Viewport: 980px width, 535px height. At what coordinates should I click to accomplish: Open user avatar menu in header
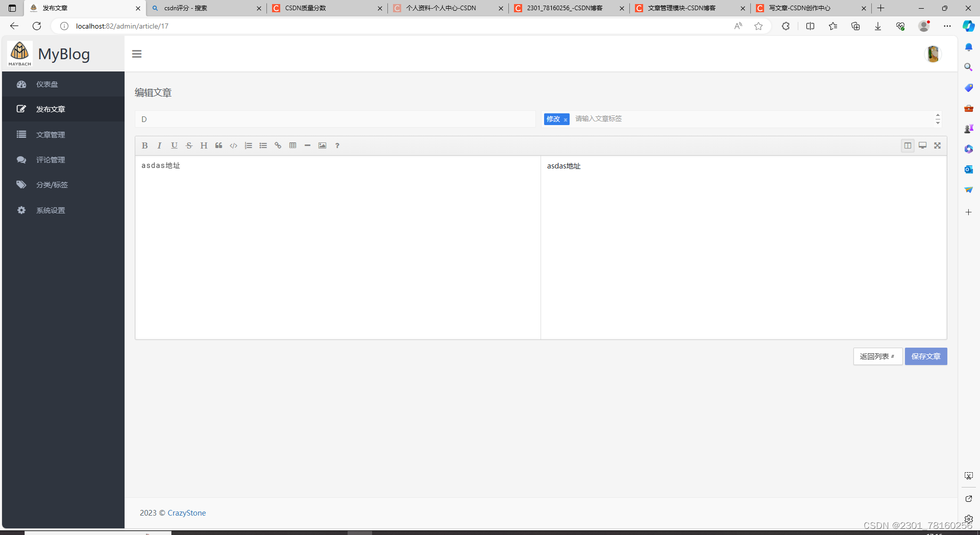933,54
